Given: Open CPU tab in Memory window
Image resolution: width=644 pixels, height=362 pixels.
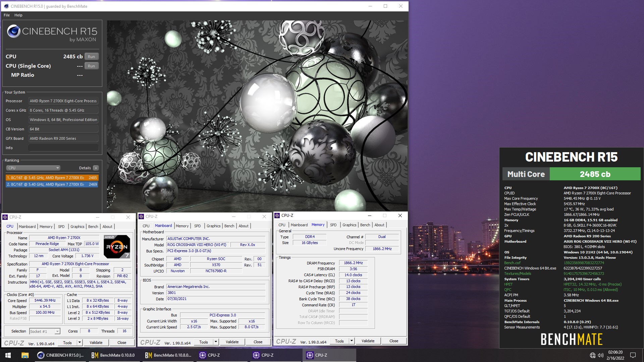Looking at the screenshot, I should pyautogui.click(x=282, y=225).
